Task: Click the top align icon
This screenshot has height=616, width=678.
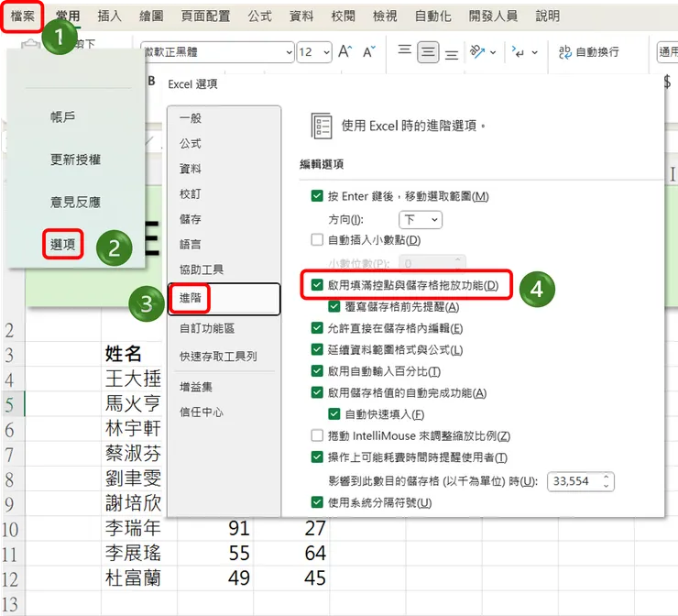Action: 405,49
